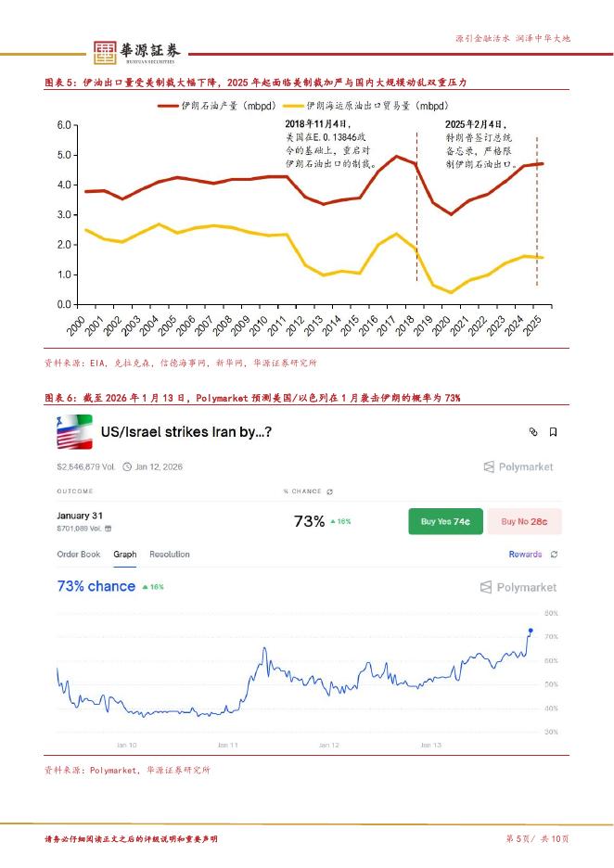Click the red legend swatch for Iran oil production

(x=168, y=107)
